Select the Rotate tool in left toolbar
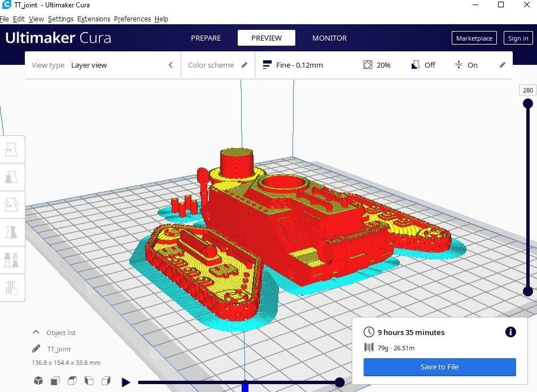Screen dimensions: 537x392 point(11,205)
